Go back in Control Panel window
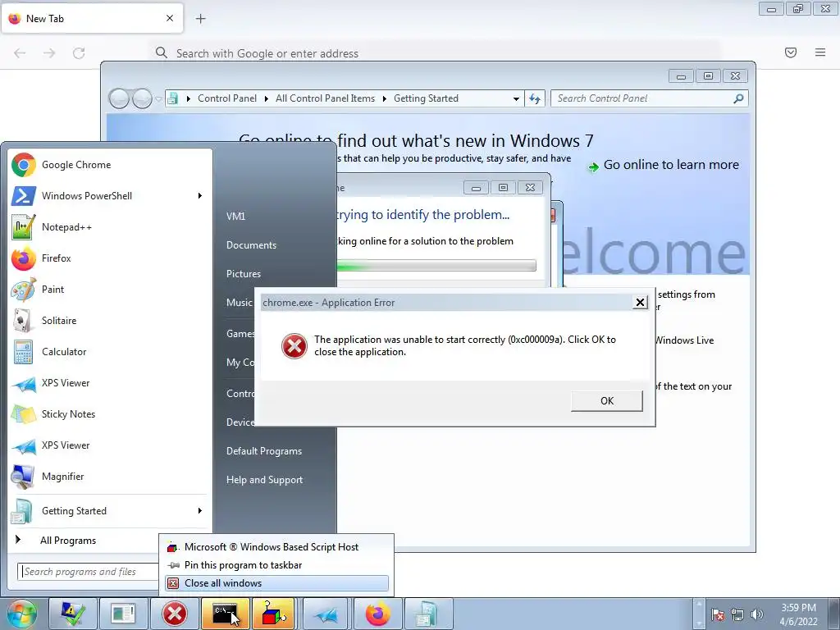Image resolution: width=840 pixels, height=630 pixels. pos(119,98)
